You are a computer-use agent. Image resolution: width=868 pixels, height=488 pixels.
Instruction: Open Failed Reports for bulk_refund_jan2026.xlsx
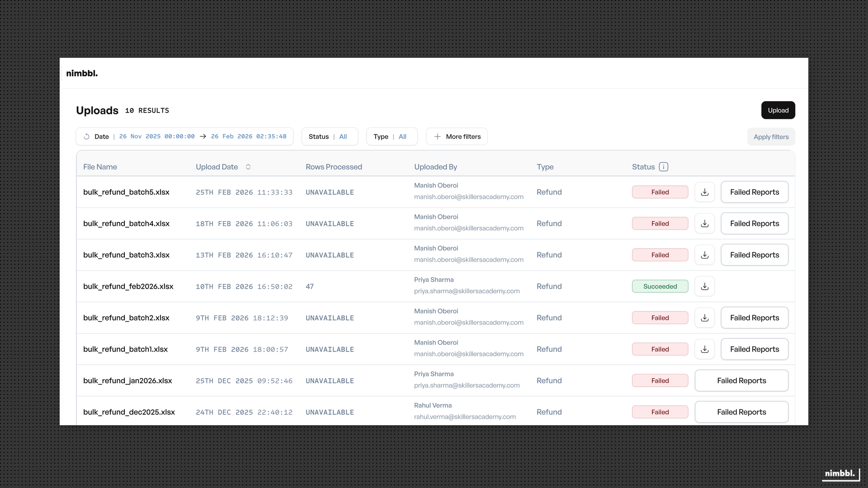click(x=741, y=380)
